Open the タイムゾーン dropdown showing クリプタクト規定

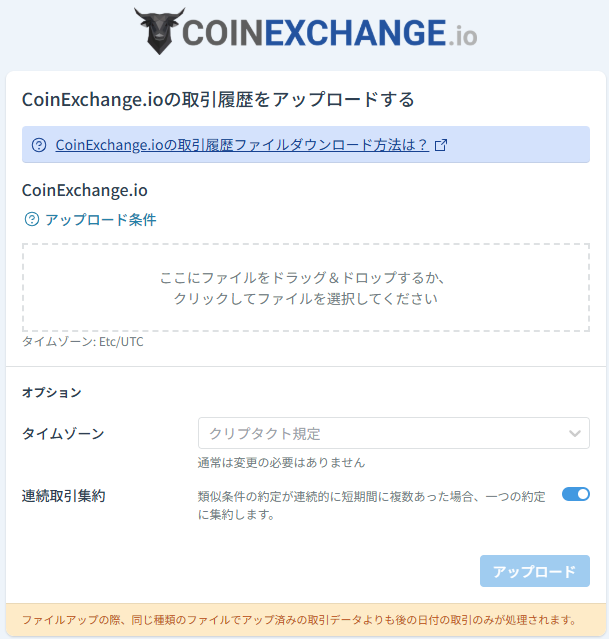[x=394, y=433]
